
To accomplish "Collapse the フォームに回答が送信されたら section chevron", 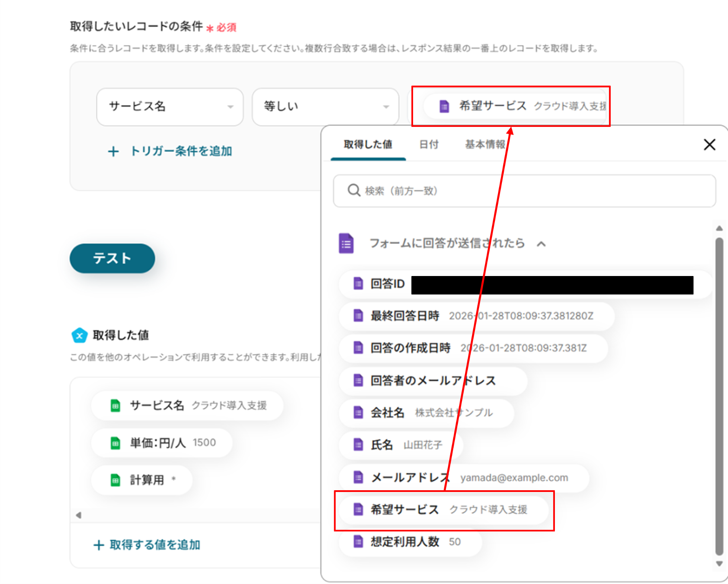I will click(x=541, y=244).
